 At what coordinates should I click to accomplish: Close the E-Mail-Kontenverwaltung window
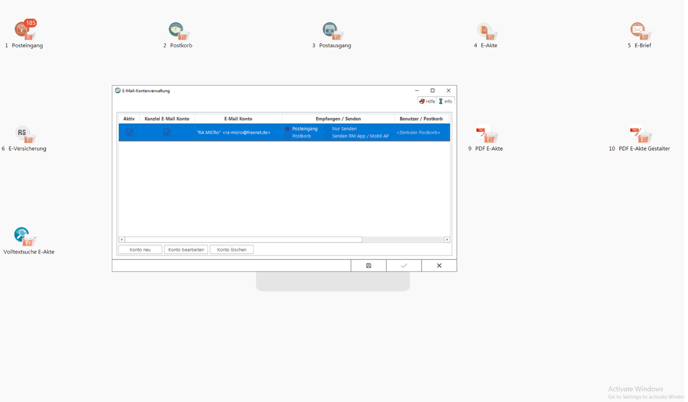(448, 90)
